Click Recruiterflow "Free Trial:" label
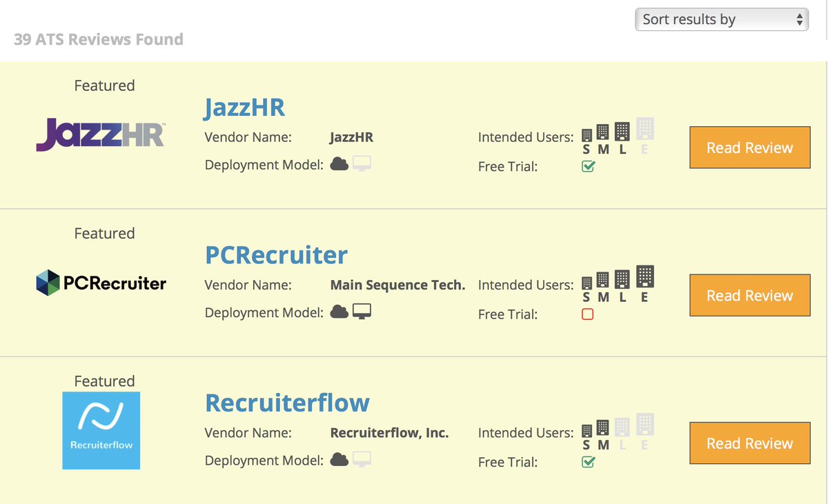Image resolution: width=828 pixels, height=504 pixels. point(508,462)
